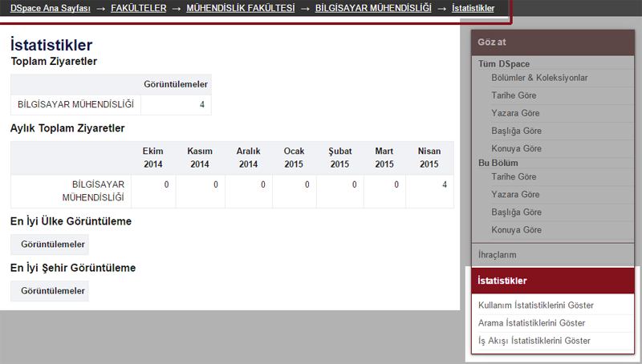
Task: Click En İyi Ülke Görüntüleme heading
Action: pos(71,221)
